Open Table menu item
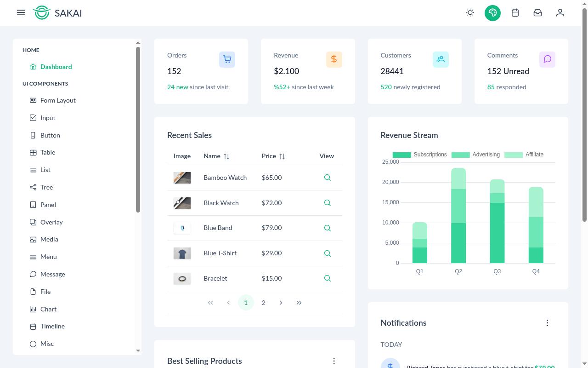This screenshot has height=368, width=588. [x=77, y=152]
